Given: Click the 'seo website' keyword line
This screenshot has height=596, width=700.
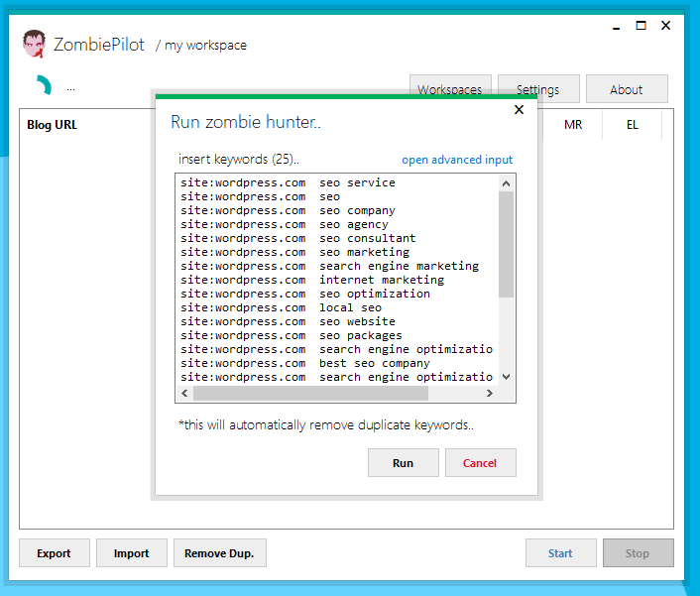Looking at the screenshot, I should (288, 321).
